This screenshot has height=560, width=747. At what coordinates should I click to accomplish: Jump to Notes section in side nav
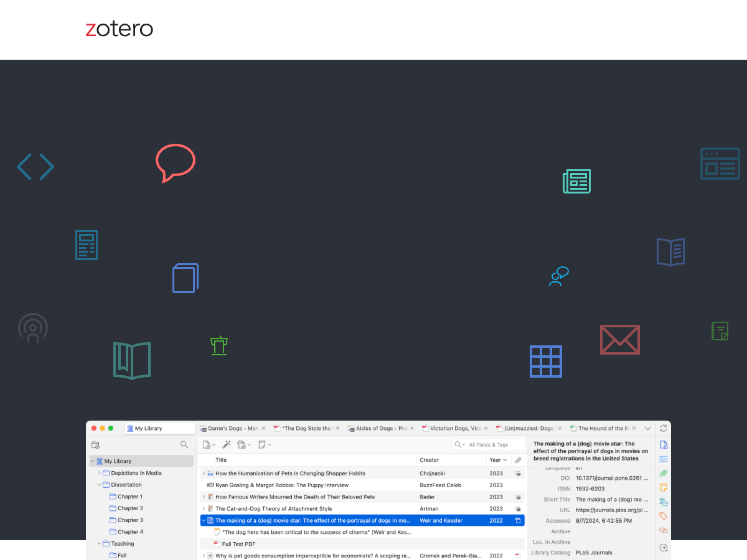[664, 488]
